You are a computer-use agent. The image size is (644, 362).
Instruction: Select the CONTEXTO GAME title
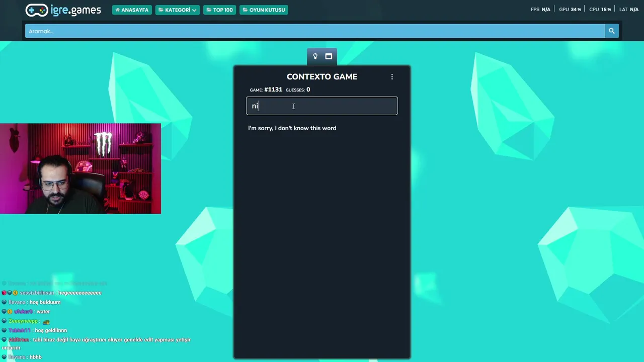tap(322, 76)
